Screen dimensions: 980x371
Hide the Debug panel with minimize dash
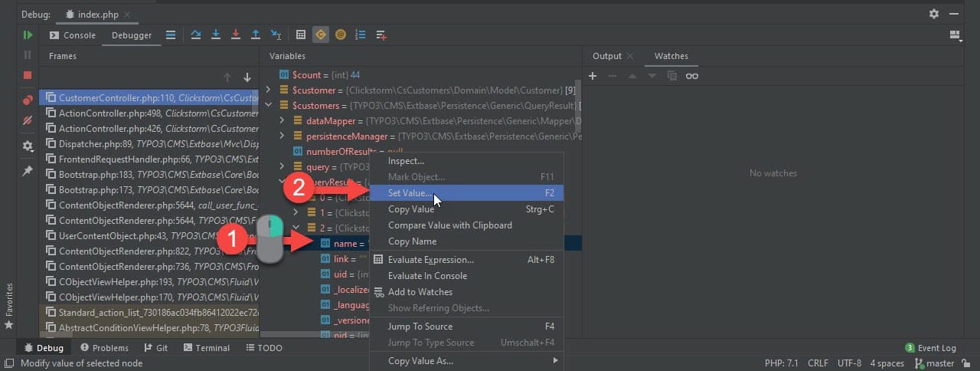(954, 14)
